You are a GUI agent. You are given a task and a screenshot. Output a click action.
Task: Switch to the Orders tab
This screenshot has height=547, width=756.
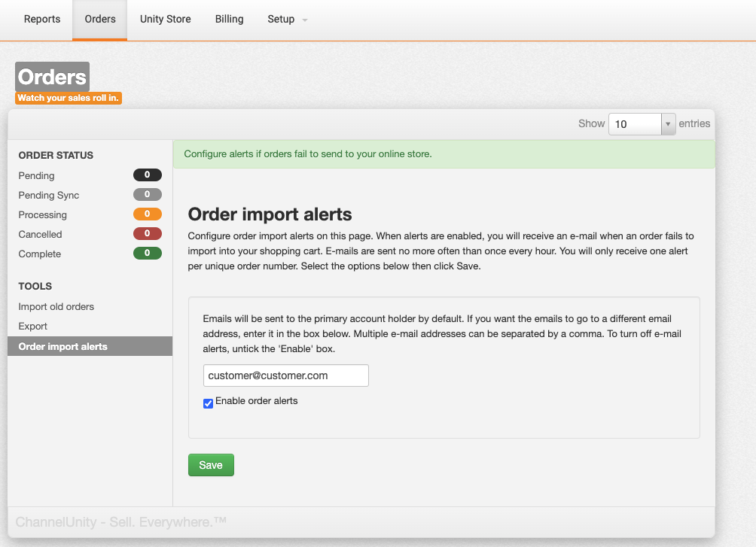point(100,20)
